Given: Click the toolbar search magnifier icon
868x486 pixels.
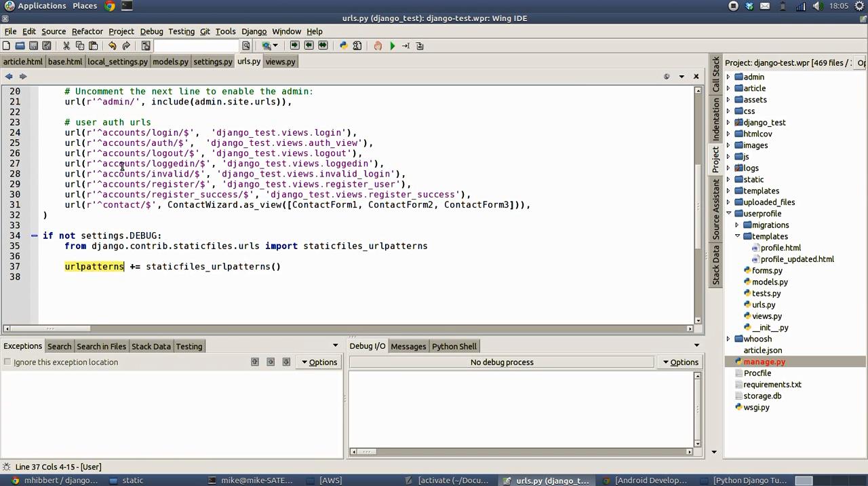Looking at the screenshot, I should pyautogui.click(x=246, y=45).
